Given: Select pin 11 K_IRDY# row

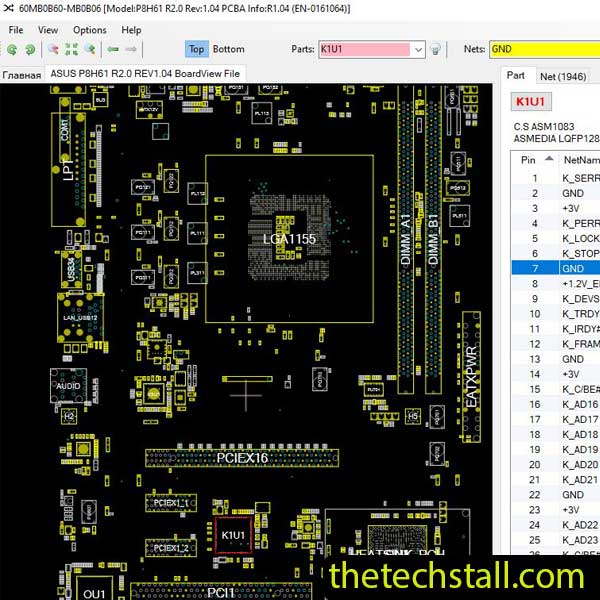Looking at the screenshot, I should coord(556,329).
